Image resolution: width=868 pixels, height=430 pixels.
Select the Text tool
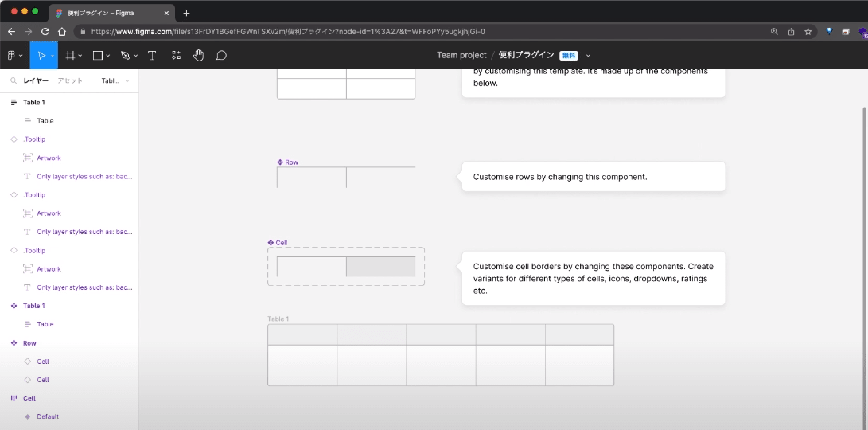click(152, 55)
